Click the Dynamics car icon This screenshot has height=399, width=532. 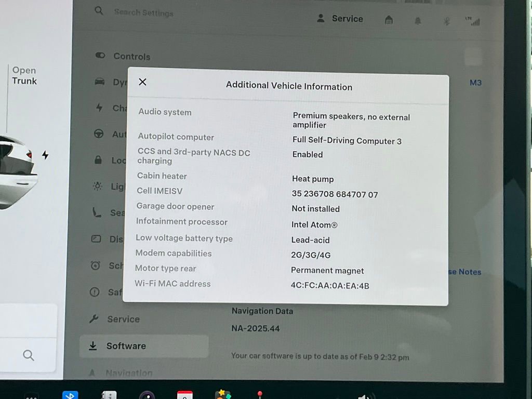coord(99,82)
